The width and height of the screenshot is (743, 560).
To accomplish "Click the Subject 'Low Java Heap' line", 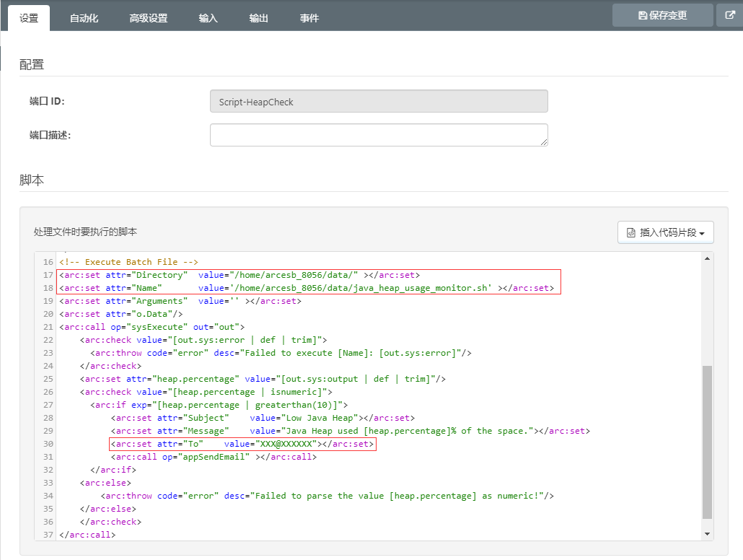I will pyautogui.click(x=263, y=418).
